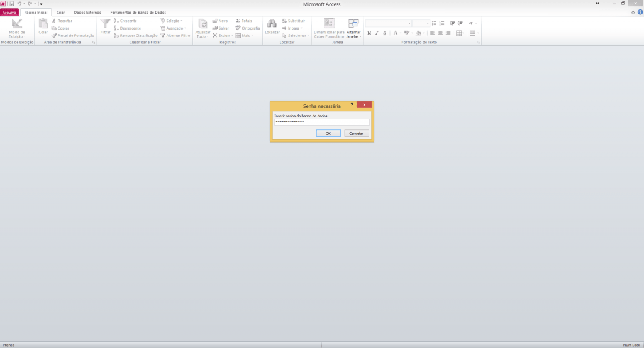Open the Dados Externos tab

point(87,13)
